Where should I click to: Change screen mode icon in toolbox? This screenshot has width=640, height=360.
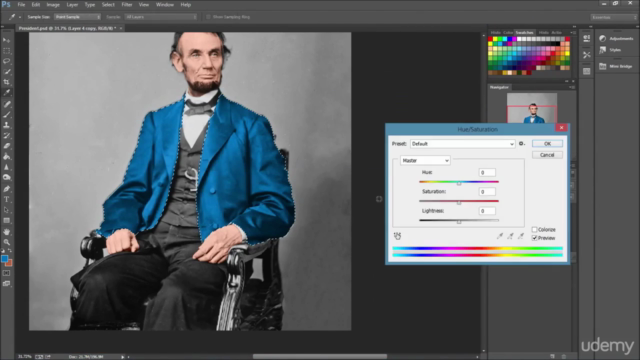pos(7,284)
